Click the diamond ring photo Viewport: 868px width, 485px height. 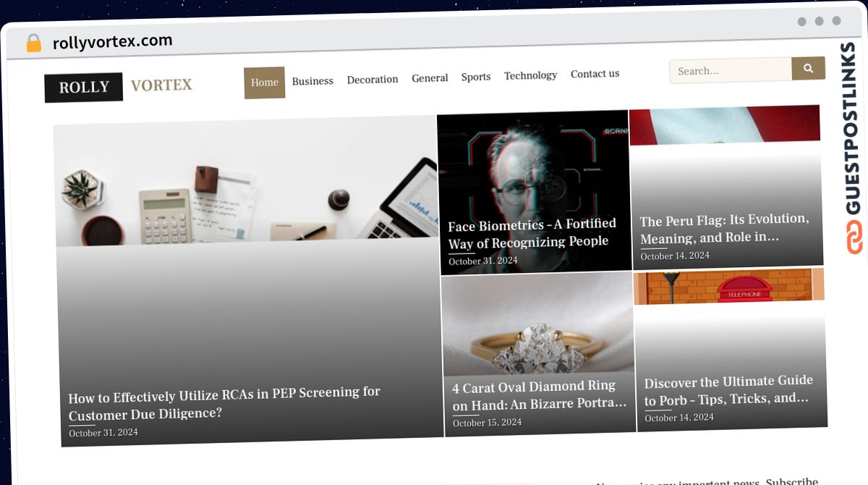click(537, 326)
